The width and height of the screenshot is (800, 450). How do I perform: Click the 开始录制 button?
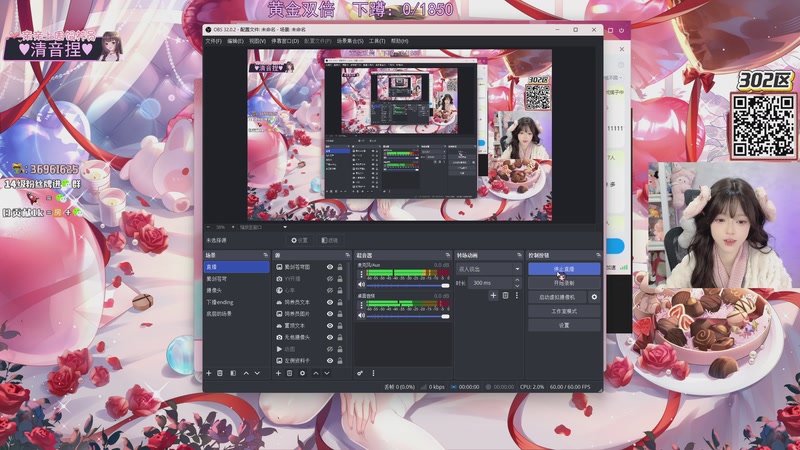click(x=564, y=283)
